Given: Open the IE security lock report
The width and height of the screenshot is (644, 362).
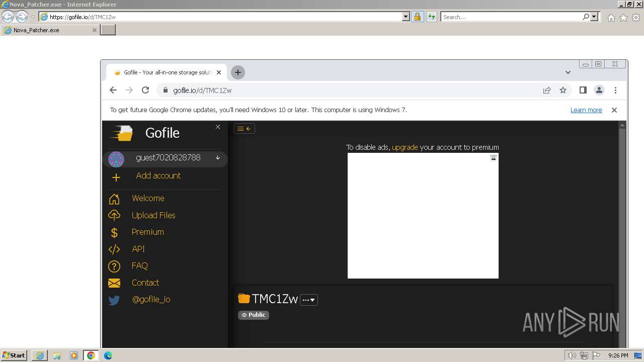Looking at the screenshot, I should pyautogui.click(x=417, y=17).
